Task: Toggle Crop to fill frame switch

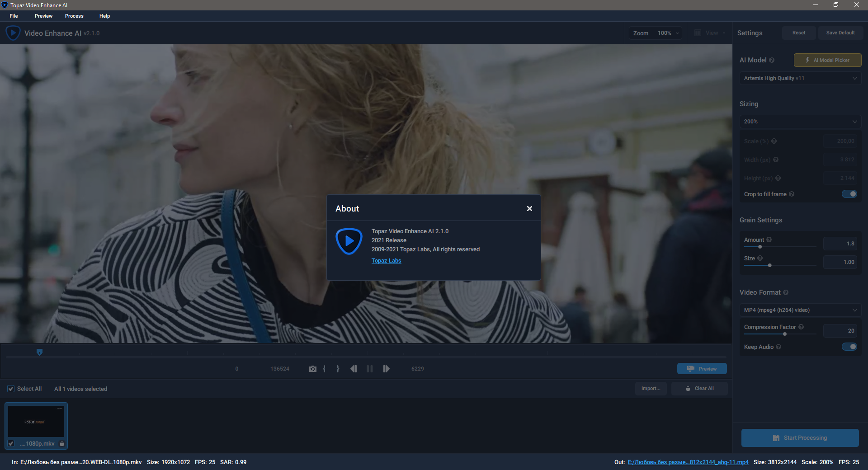Action: coord(849,194)
